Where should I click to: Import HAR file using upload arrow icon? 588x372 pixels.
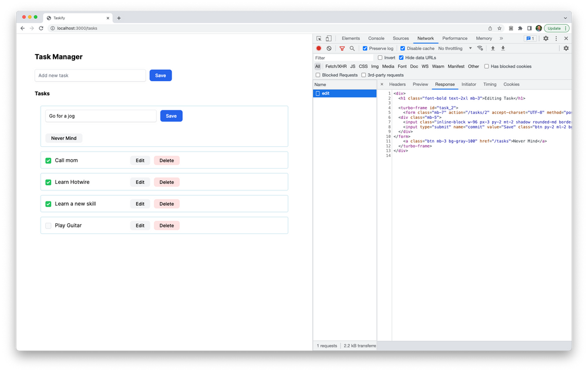point(493,48)
